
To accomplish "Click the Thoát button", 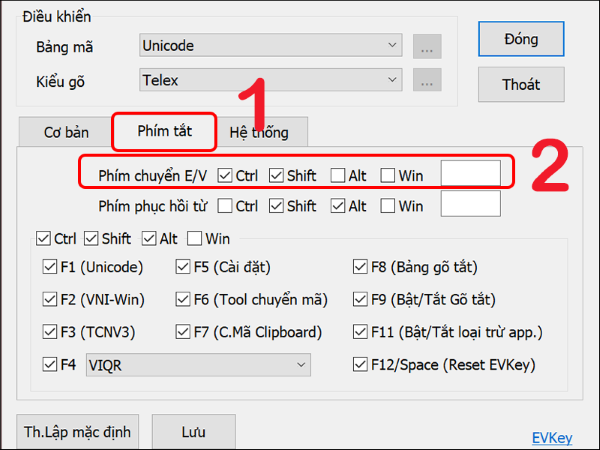I will click(520, 85).
